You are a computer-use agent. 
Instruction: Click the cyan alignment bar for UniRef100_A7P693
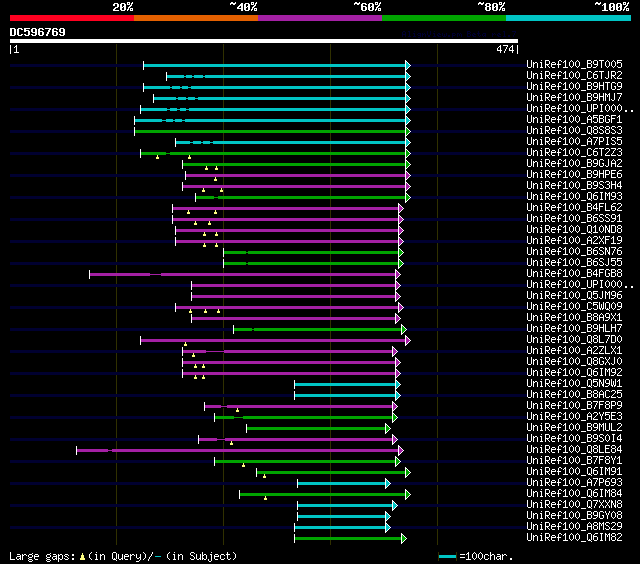[344, 484]
